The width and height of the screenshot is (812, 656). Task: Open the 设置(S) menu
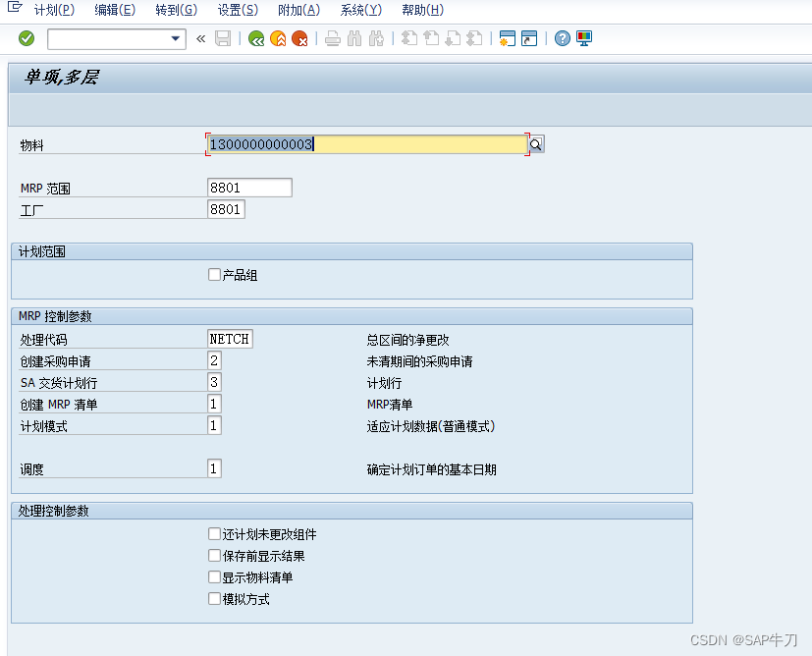(x=238, y=10)
